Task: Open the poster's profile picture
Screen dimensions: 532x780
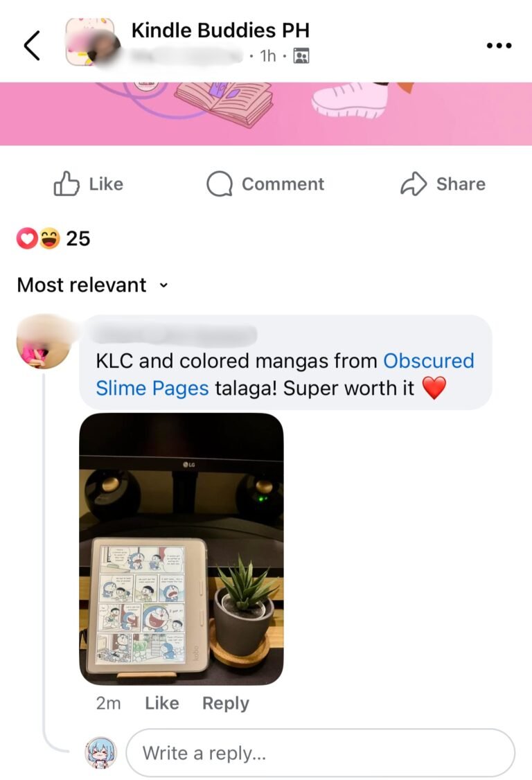Action: tap(91, 43)
